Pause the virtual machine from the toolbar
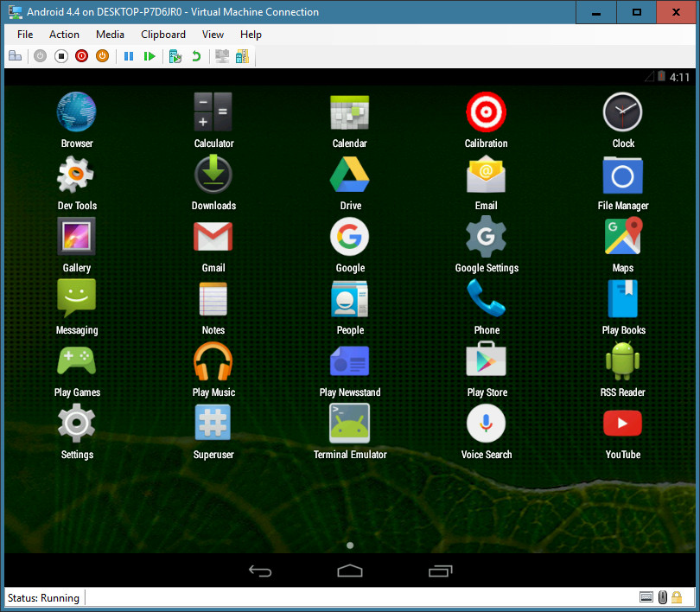Viewport: 700px width, 612px height. point(127,55)
